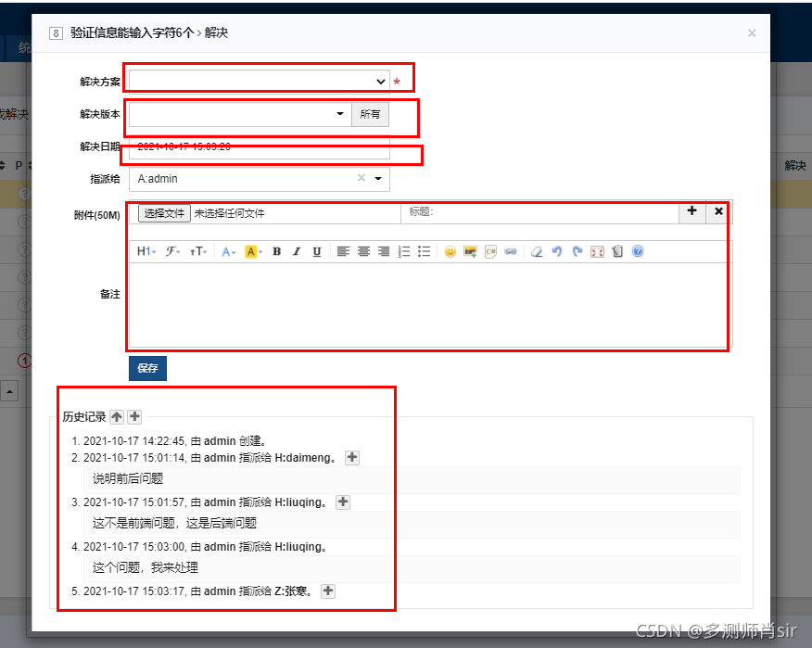
Task: Insert a bulleted list
Action: point(425,252)
